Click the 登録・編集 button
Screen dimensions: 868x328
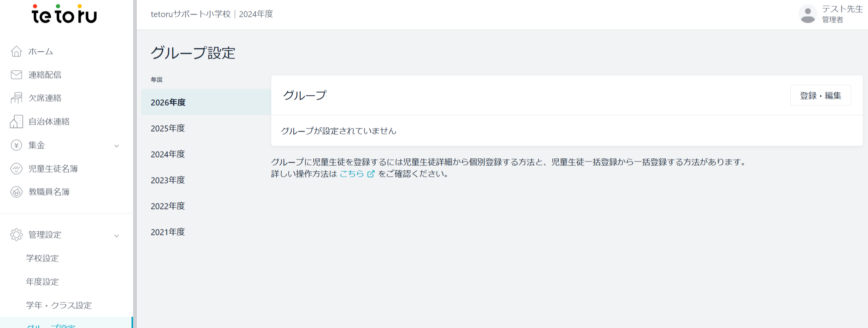tap(820, 95)
